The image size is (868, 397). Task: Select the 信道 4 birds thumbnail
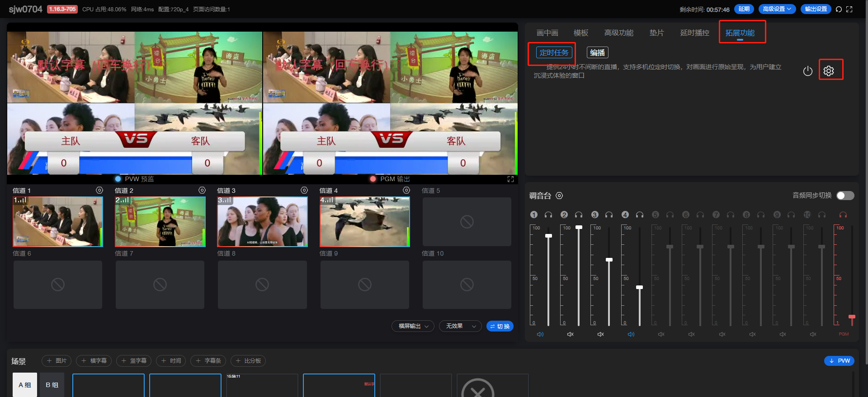365,222
